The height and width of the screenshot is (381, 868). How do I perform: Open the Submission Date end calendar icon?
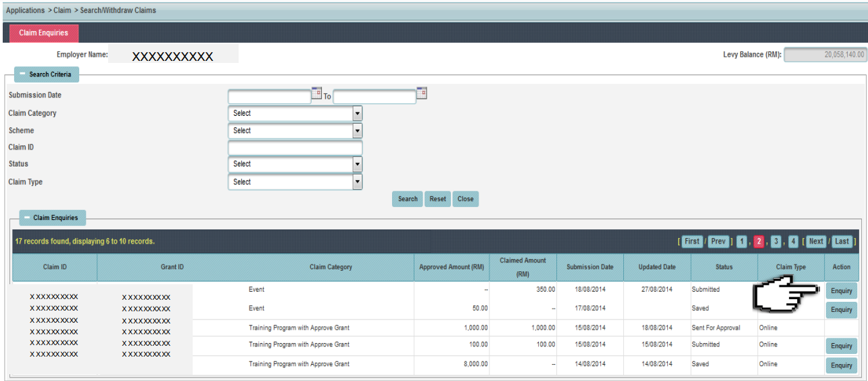coord(422,93)
